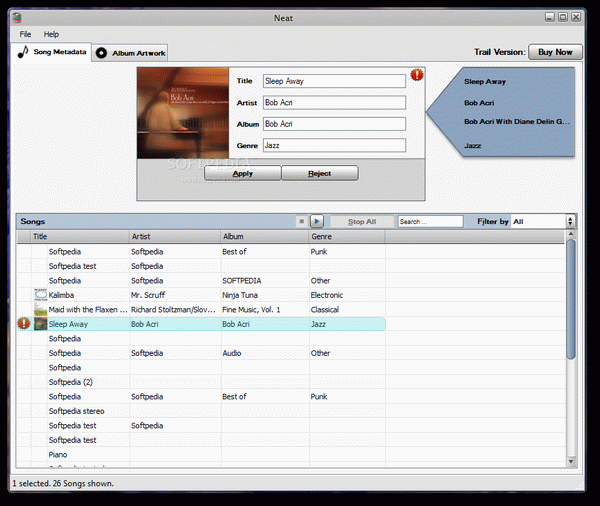Viewport: 600px width, 506px height.
Task: Click into the Search field
Action: pos(430,221)
